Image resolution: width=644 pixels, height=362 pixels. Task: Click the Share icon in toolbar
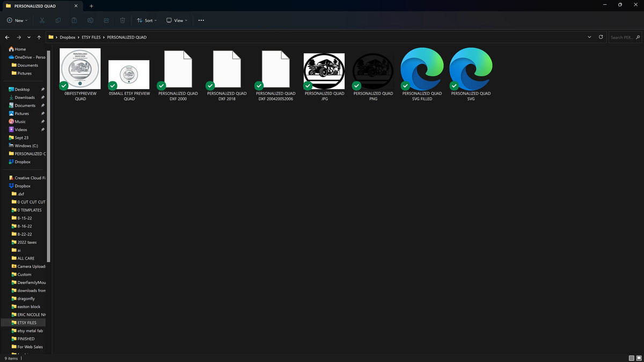point(106,20)
